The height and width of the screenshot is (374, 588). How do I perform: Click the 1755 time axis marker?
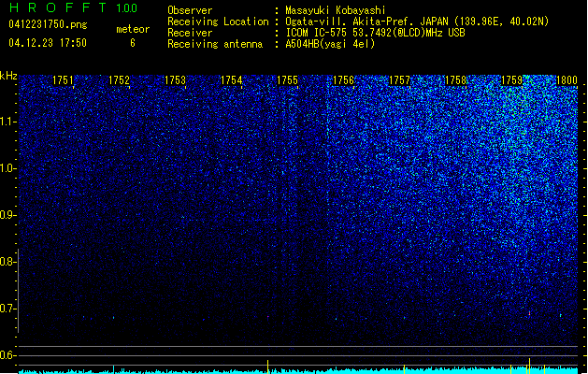tap(287, 80)
